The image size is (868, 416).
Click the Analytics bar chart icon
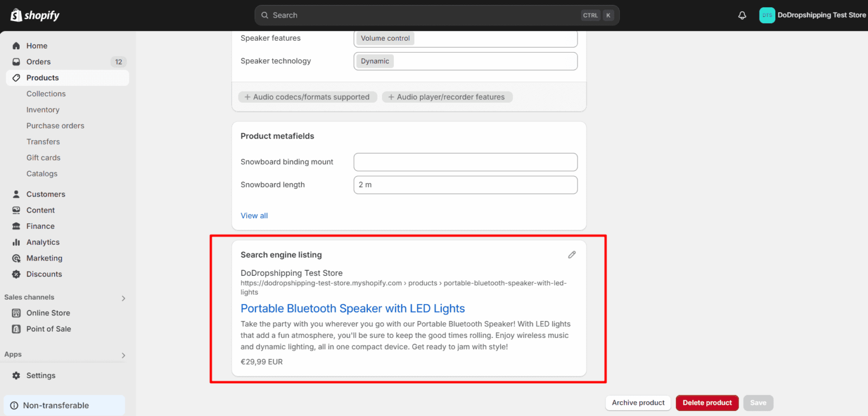(x=16, y=242)
